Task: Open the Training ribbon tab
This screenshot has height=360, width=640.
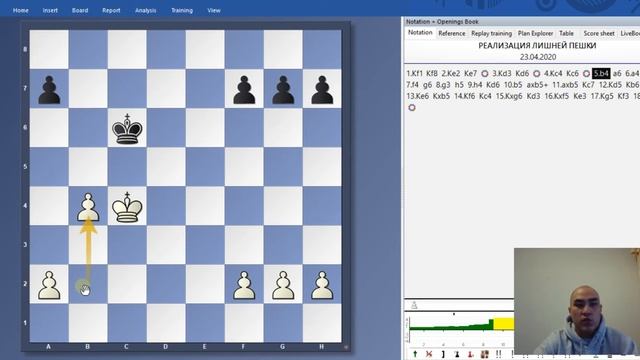Action: click(x=182, y=11)
